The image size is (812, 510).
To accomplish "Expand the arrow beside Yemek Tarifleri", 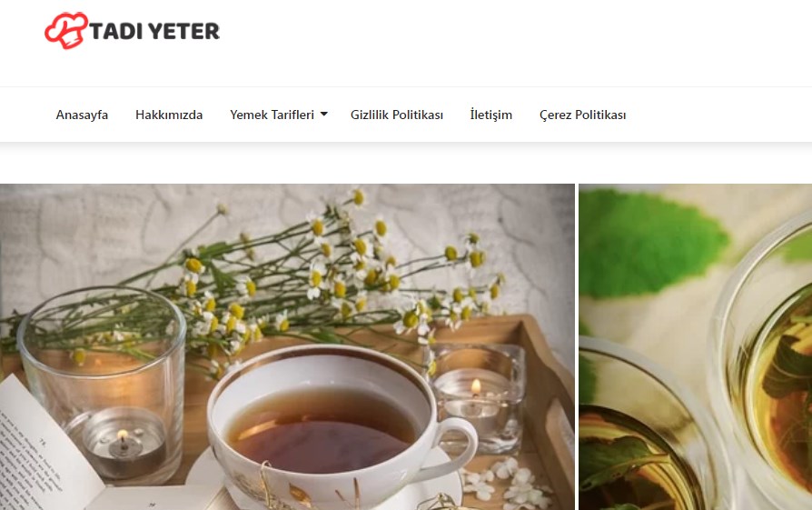I will pos(324,114).
